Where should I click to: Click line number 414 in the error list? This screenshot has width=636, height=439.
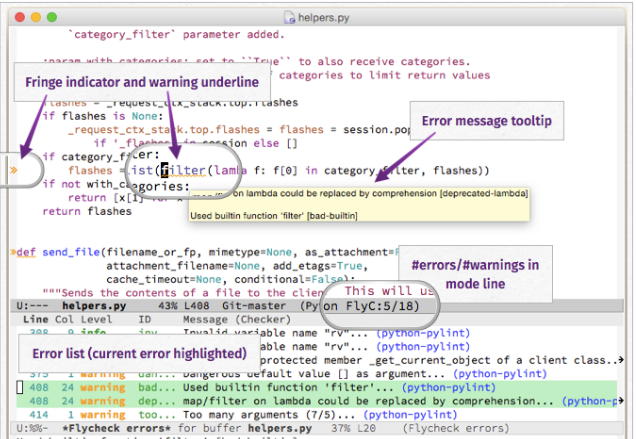(x=39, y=415)
